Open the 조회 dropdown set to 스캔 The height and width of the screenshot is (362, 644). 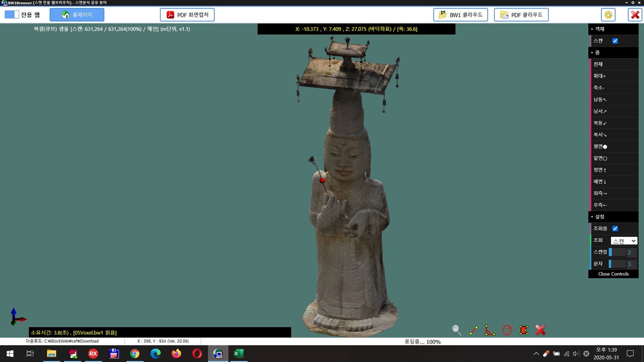coord(624,241)
